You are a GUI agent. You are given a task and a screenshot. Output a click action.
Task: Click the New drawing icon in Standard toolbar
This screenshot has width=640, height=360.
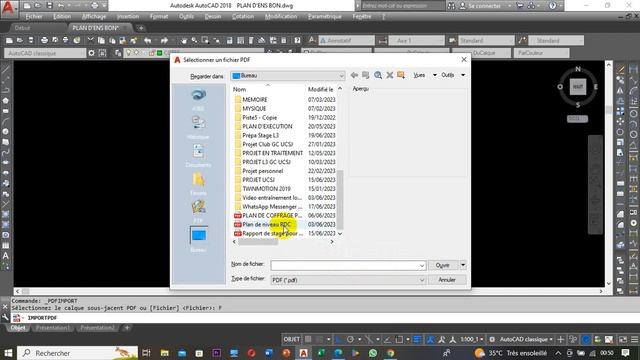pyautogui.click(x=9, y=40)
